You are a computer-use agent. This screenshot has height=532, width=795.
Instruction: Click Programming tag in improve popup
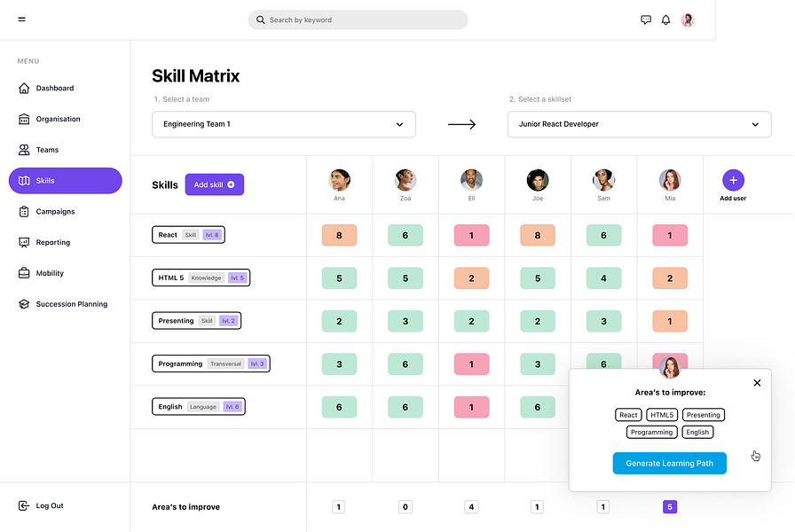click(651, 432)
